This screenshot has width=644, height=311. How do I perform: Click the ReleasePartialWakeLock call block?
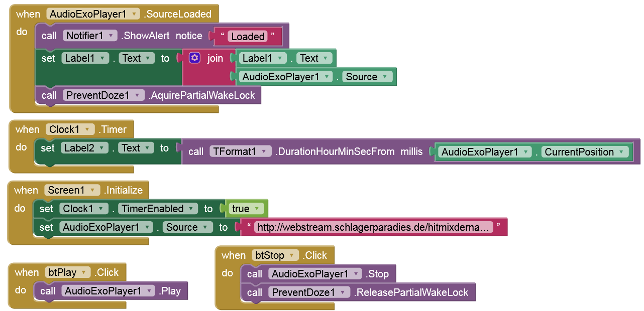pyautogui.click(x=411, y=292)
